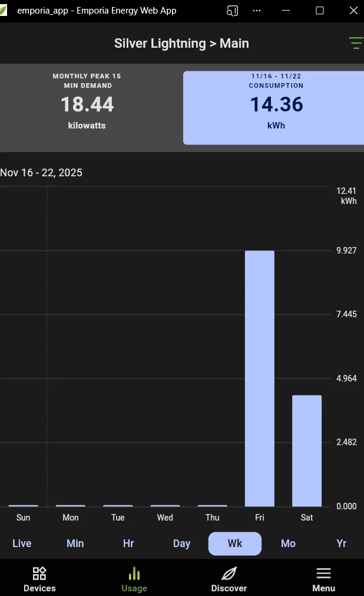Open the Devices tab icon

tap(39, 574)
